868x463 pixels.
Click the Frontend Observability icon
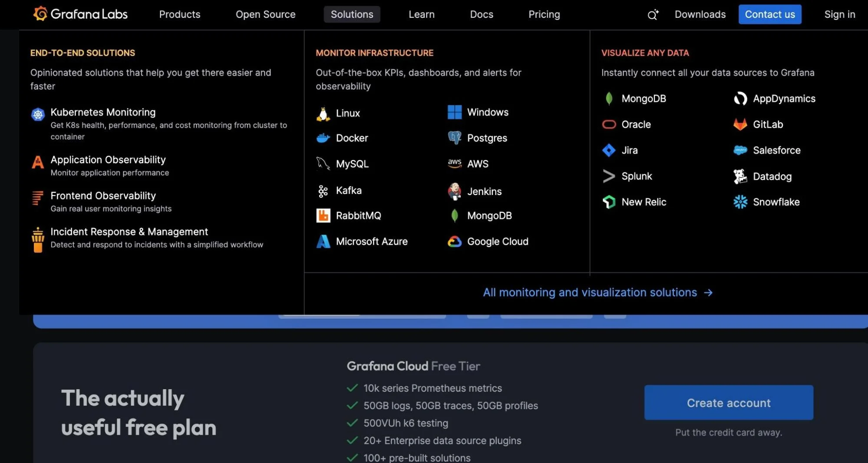pos(38,198)
